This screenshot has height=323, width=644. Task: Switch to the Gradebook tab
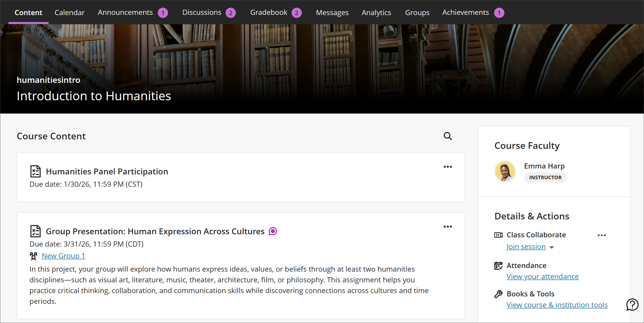[x=268, y=12]
